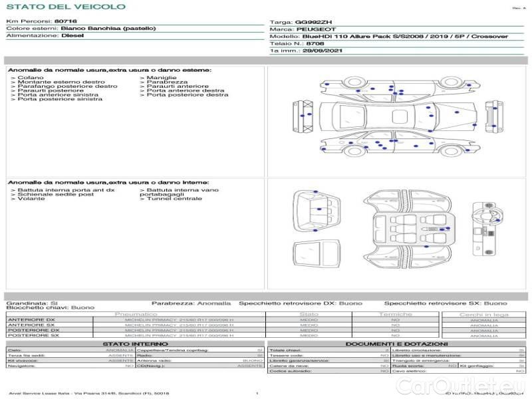Select the 'Battuta interna porta ant dx' entry
This screenshot has height=399, width=532.
[66, 190]
